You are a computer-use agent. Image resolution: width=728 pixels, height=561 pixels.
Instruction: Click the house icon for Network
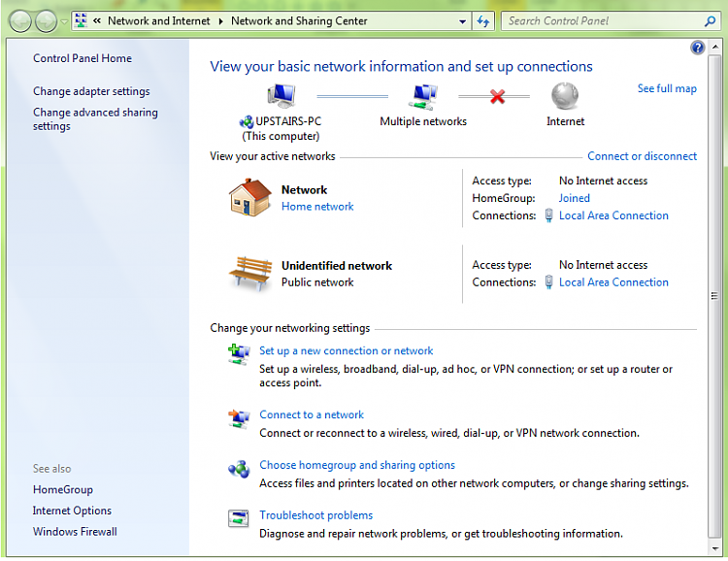(249, 197)
